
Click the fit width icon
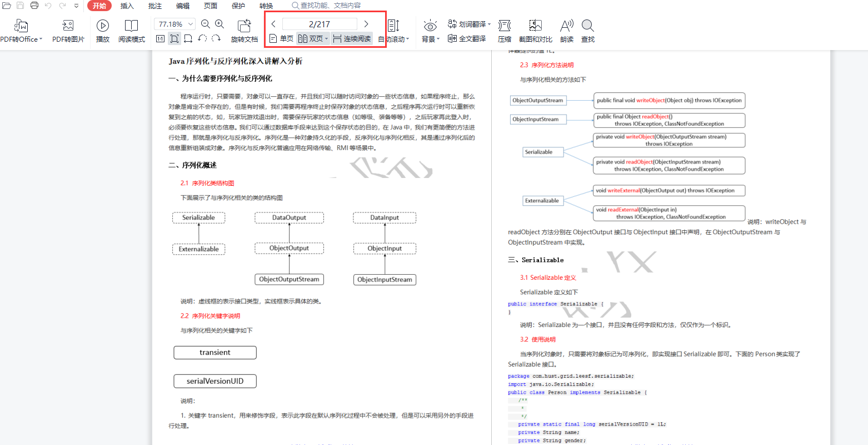188,38
